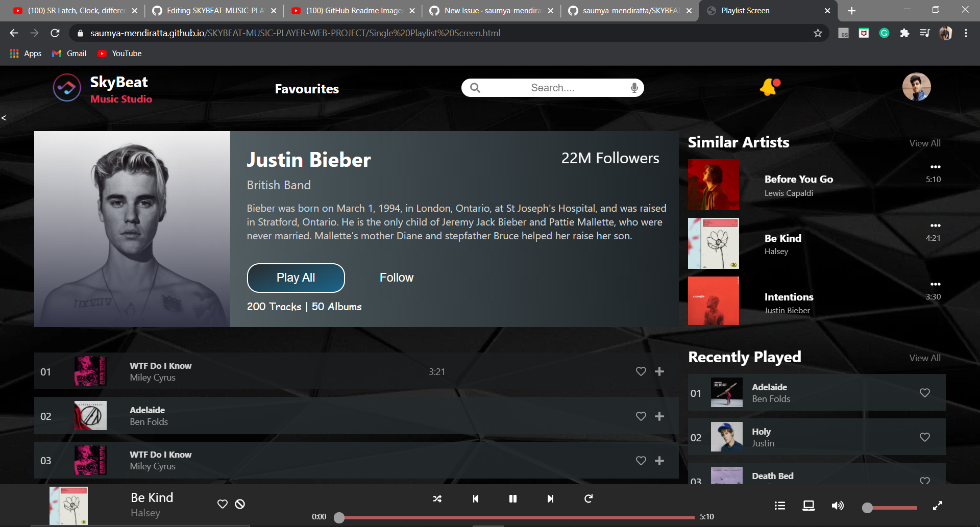Open Before You Go album thumbnail

[714, 185]
